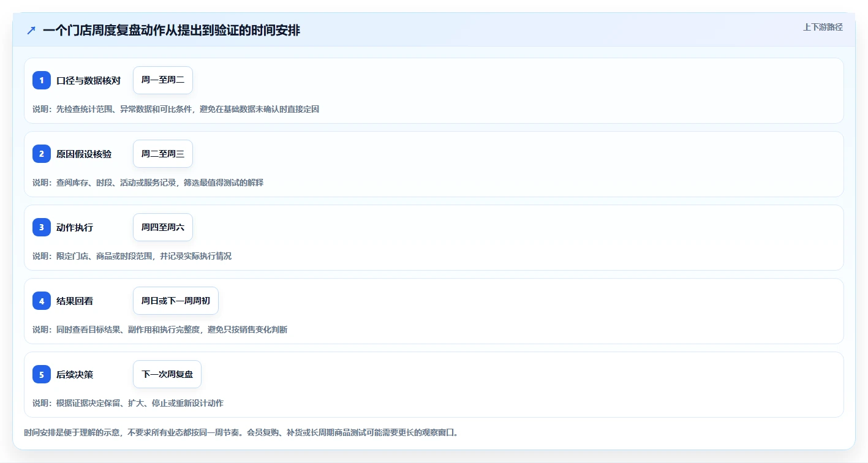Click the footer note starting 时间安排是便于理解的示意
The image size is (868, 463).
click(x=241, y=432)
